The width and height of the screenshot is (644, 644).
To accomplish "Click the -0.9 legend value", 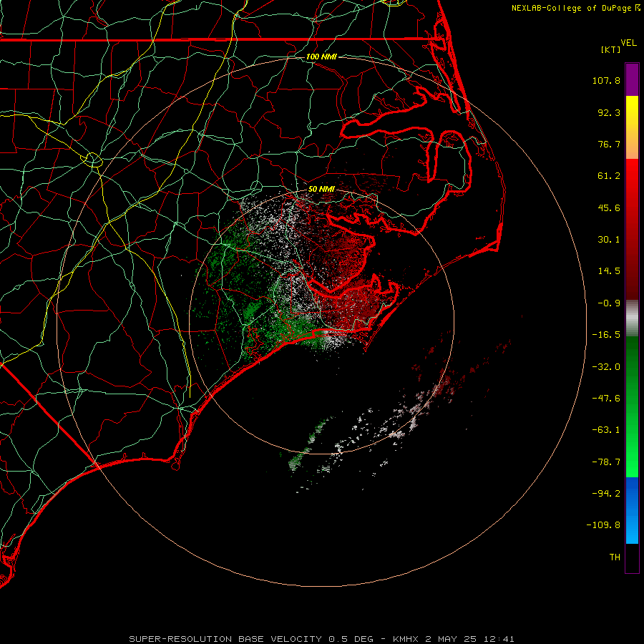I will tap(609, 303).
